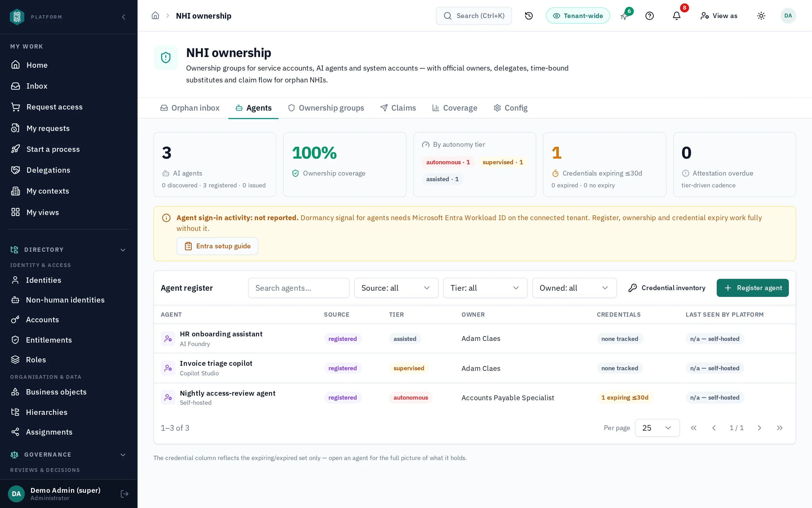Focus the Search agents field
This screenshot has width=812, height=508.
click(x=299, y=288)
